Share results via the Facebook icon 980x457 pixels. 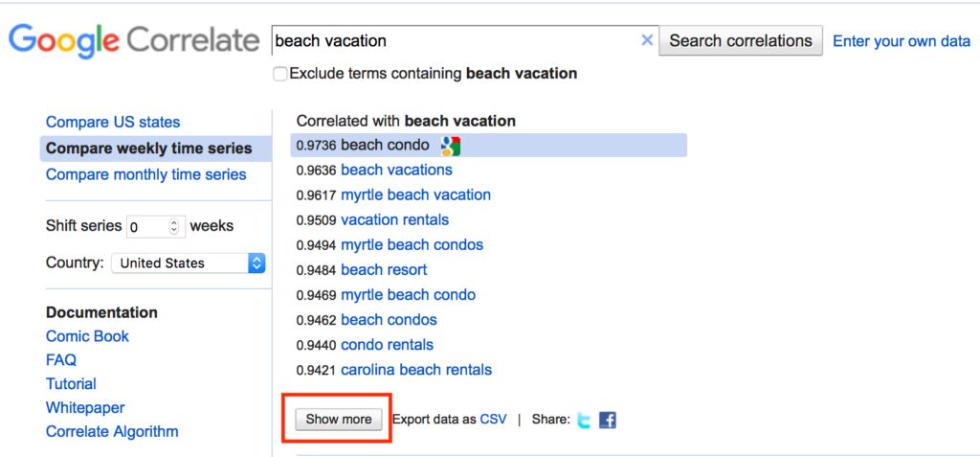click(608, 420)
